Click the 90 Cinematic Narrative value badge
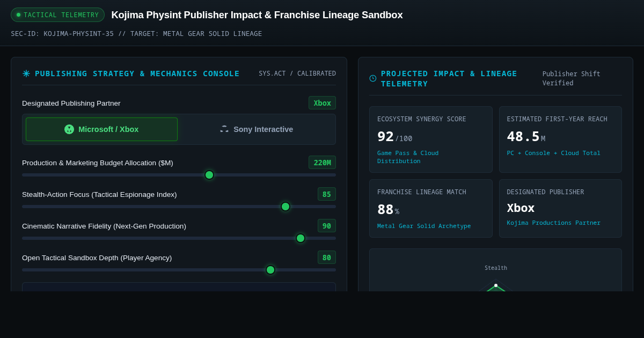The image size is (644, 338). click(x=327, y=226)
